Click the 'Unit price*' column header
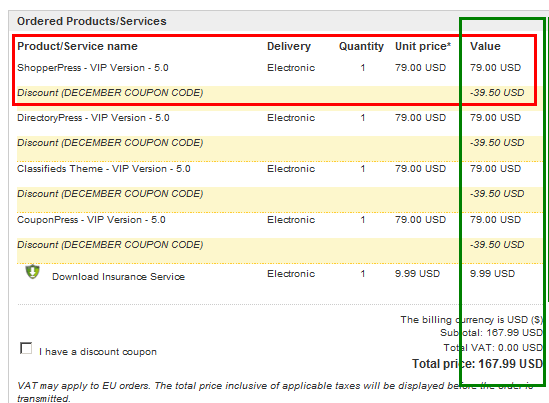Screen dimensions: 549x403 tap(423, 46)
